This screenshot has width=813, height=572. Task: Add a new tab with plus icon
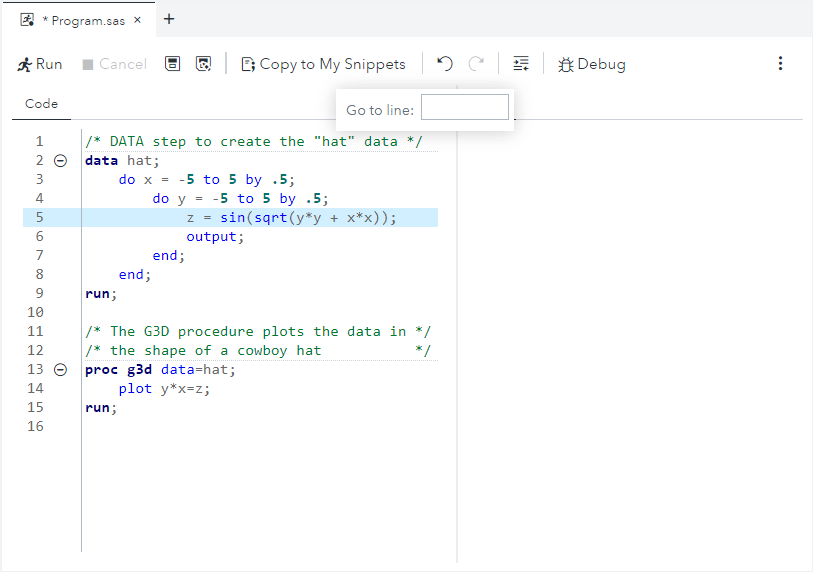169,19
